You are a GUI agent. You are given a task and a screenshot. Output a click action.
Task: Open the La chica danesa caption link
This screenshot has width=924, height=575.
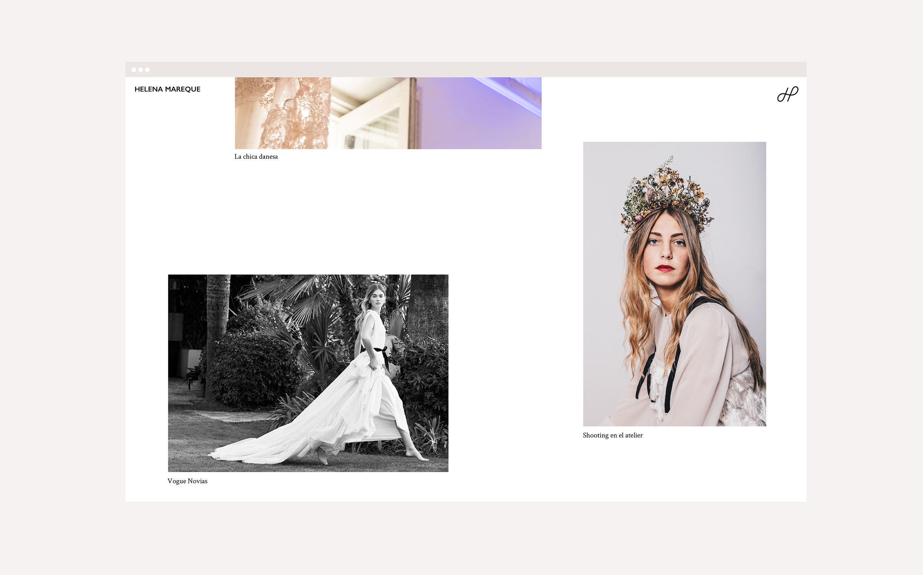pos(256,157)
